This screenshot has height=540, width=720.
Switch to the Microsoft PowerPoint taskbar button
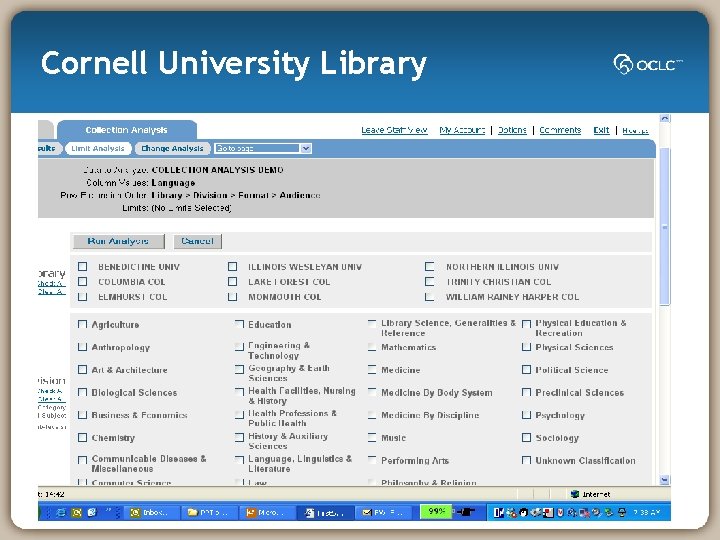(266, 512)
